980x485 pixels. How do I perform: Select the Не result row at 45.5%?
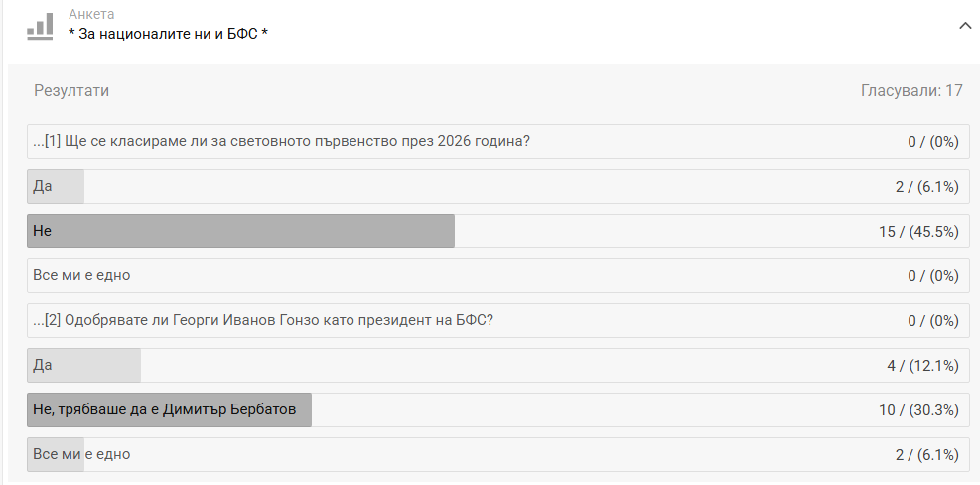coord(498,231)
